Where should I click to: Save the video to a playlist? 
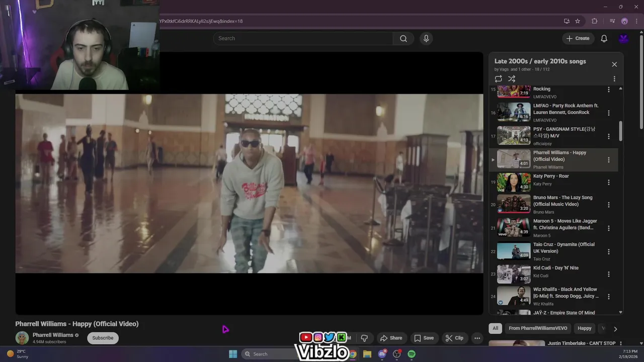pos(424,338)
